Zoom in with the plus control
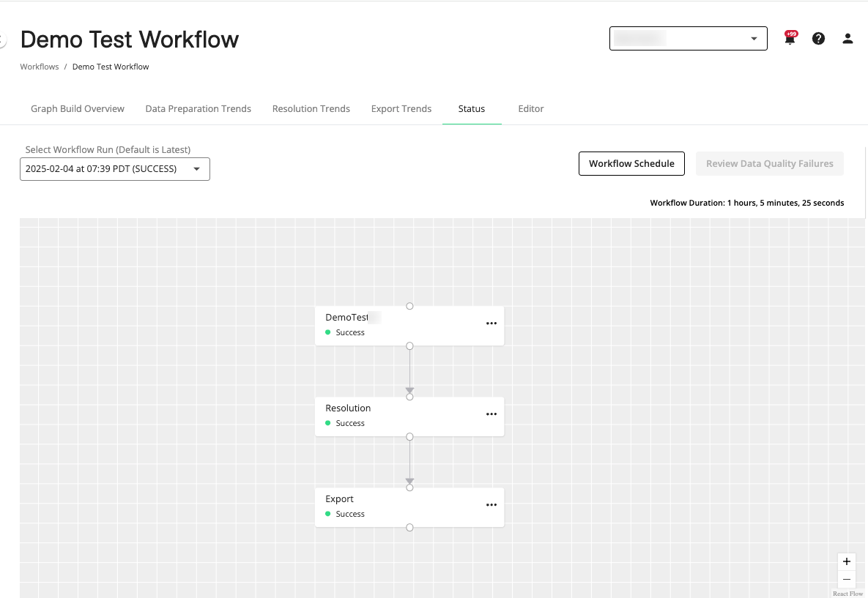The image size is (868, 598). point(847,561)
